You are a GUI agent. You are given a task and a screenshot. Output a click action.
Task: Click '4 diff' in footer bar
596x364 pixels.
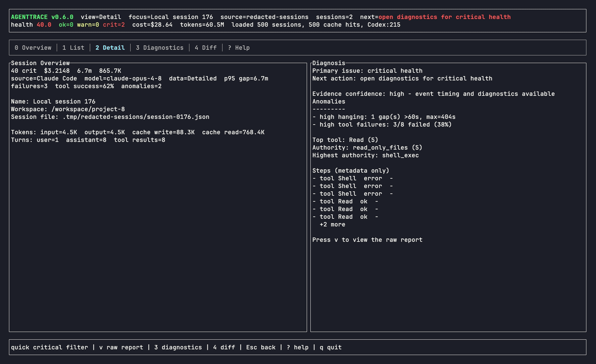tap(224, 347)
